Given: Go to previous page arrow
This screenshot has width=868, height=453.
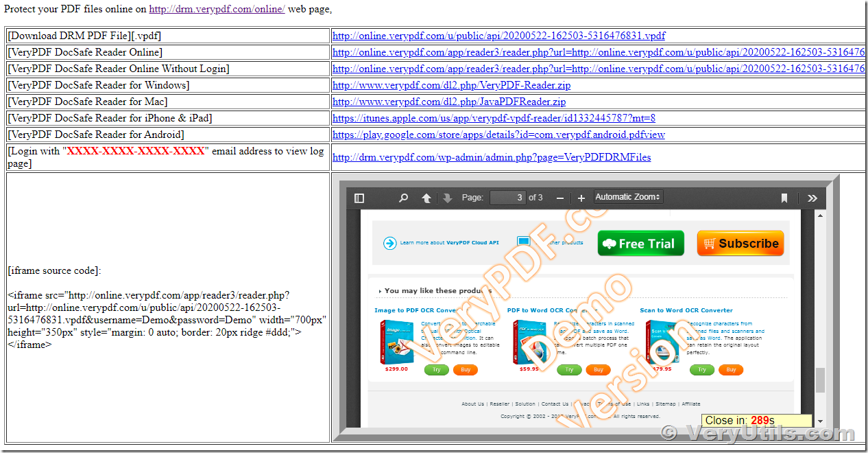Looking at the screenshot, I should coord(426,198).
